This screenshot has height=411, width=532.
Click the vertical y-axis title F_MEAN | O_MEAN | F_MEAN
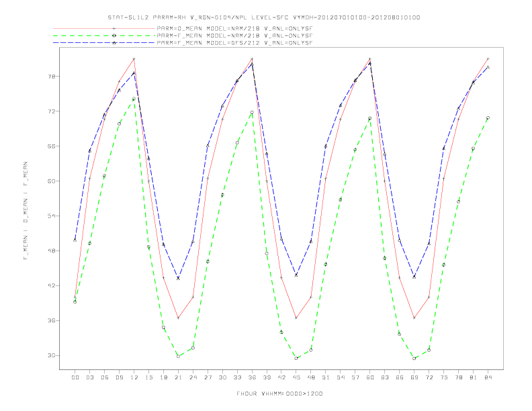click(26, 211)
